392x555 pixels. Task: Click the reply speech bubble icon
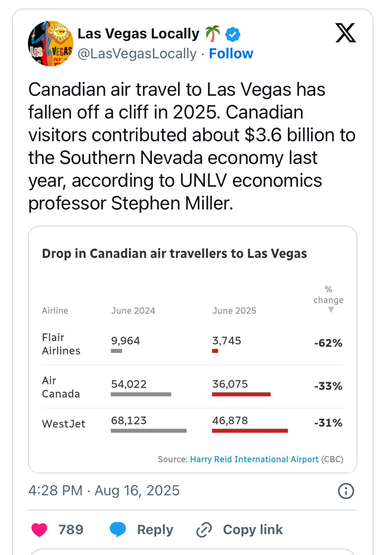118,529
